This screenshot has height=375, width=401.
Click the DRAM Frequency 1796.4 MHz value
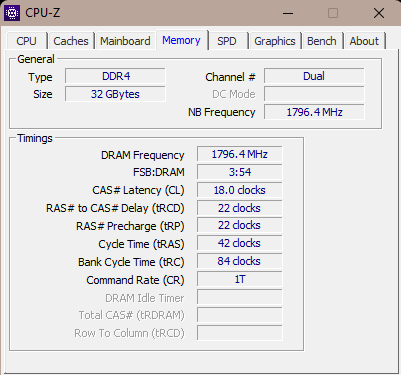pos(239,154)
